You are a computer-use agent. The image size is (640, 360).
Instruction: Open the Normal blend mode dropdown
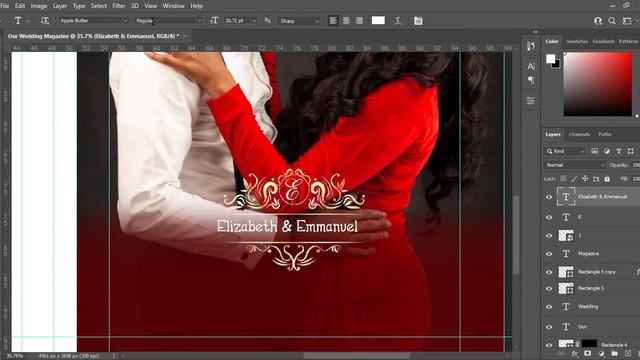tap(575, 165)
